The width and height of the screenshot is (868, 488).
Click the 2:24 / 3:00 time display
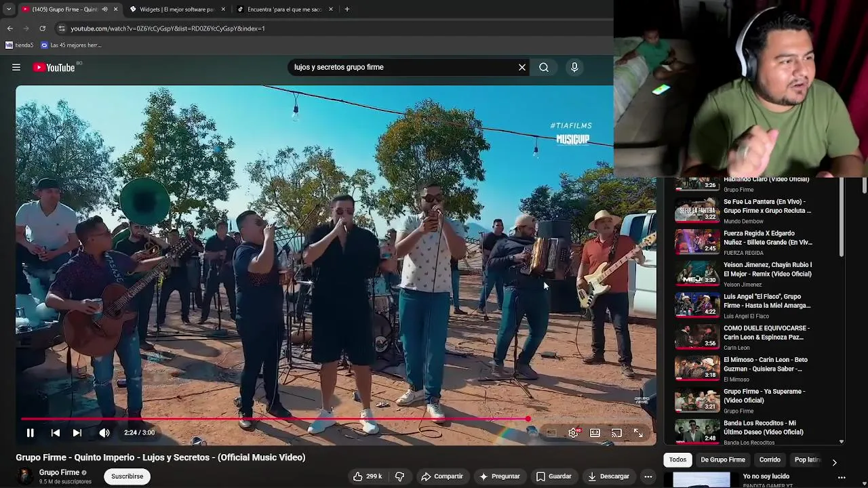tap(139, 432)
